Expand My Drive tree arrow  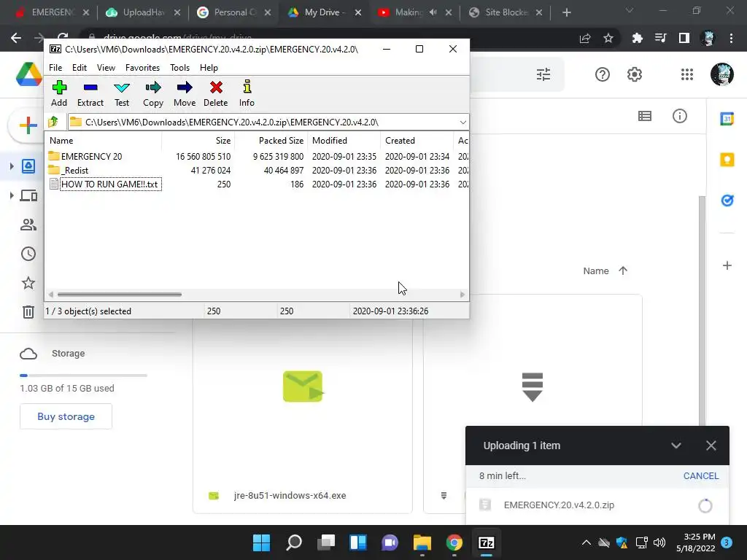click(x=12, y=166)
